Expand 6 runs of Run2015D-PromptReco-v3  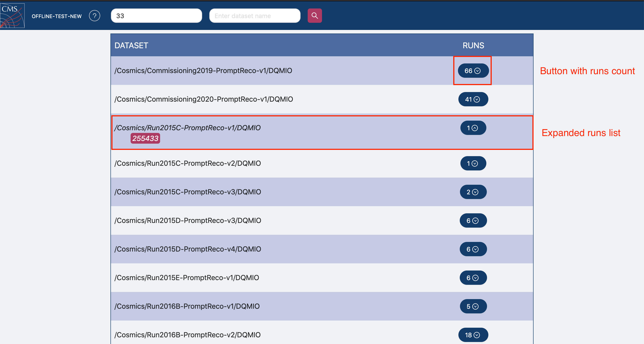click(x=473, y=221)
